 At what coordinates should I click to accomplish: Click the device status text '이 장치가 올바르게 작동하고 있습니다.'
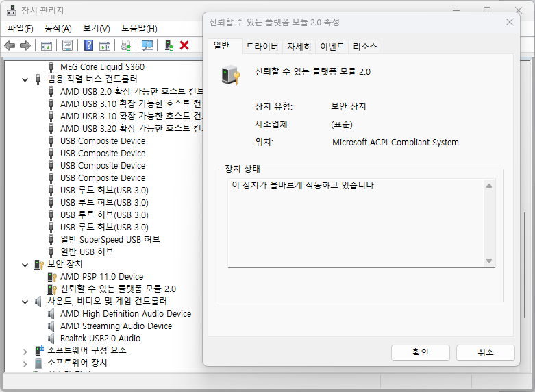coord(303,186)
